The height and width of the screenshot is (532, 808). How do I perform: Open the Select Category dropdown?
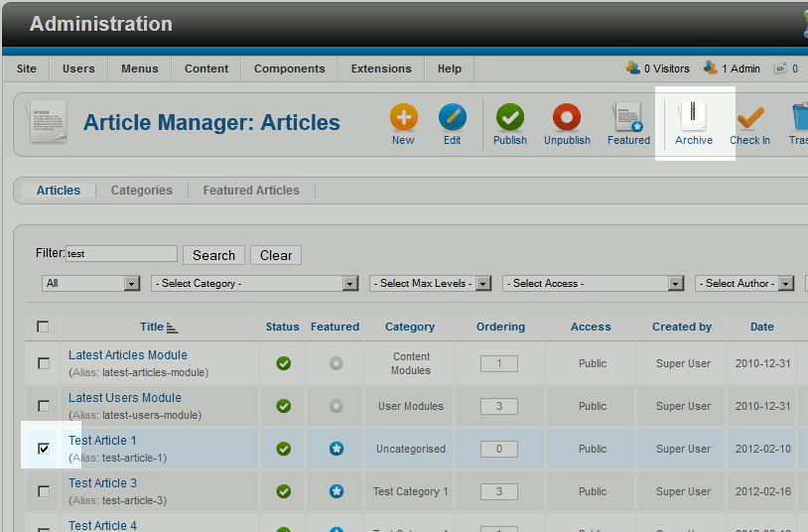[x=254, y=284]
